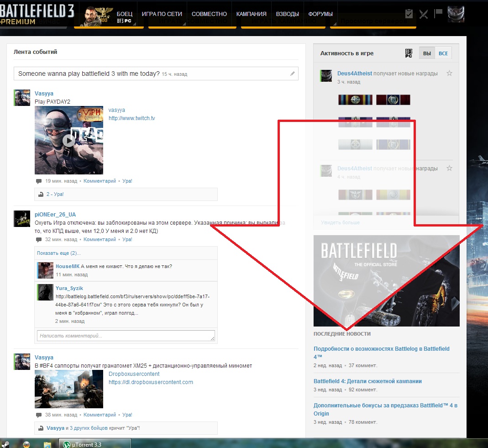Open the user avatar at top right
Image resolution: width=488 pixels, height=448 pixels.
pos(456,14)
